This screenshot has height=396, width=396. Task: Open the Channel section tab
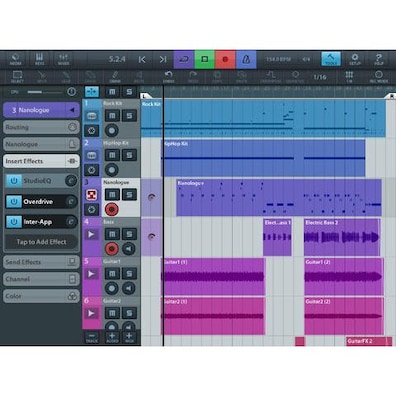click(x=41, y=279)
